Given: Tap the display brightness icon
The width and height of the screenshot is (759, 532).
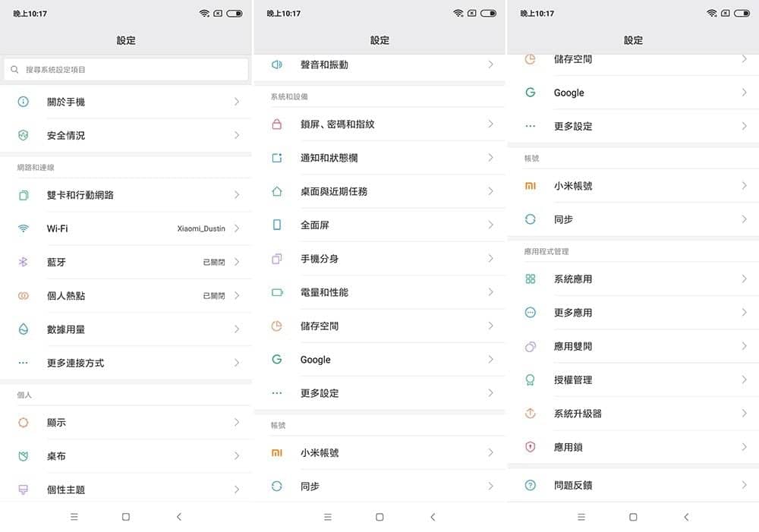Looking at the screenshot, I should 24,423.
